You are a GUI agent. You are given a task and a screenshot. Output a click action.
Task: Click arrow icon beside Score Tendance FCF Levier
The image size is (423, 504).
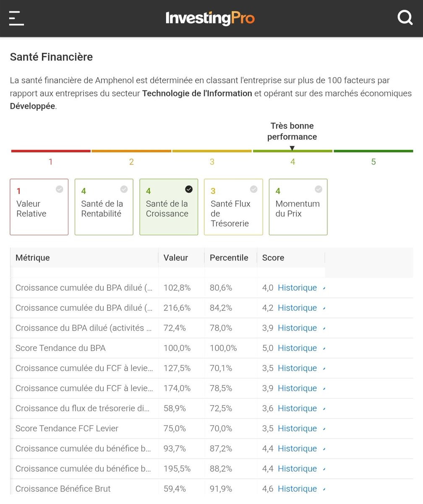[324, 429]
